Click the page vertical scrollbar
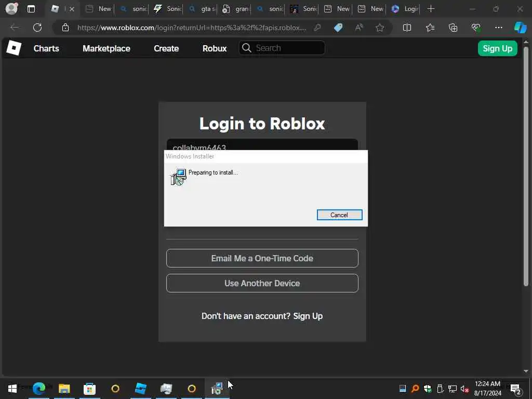The image size is (532, 399). pos(526,166)
